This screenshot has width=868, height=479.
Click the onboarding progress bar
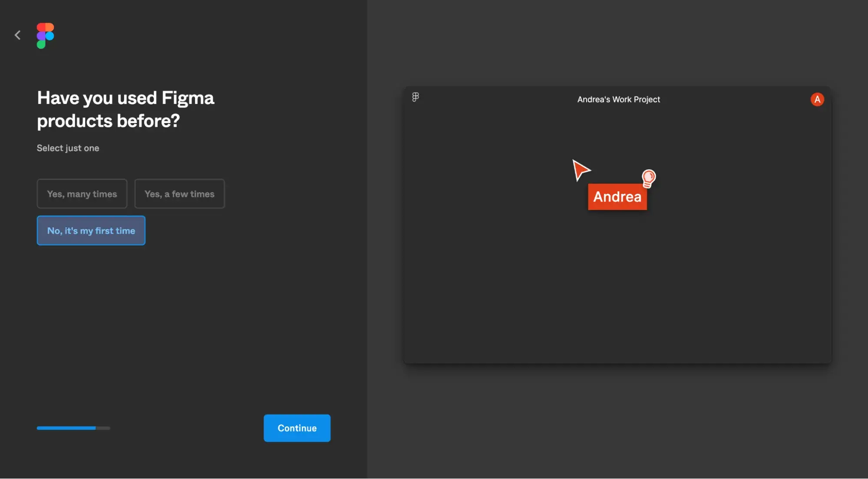click(x=73, y=428)
